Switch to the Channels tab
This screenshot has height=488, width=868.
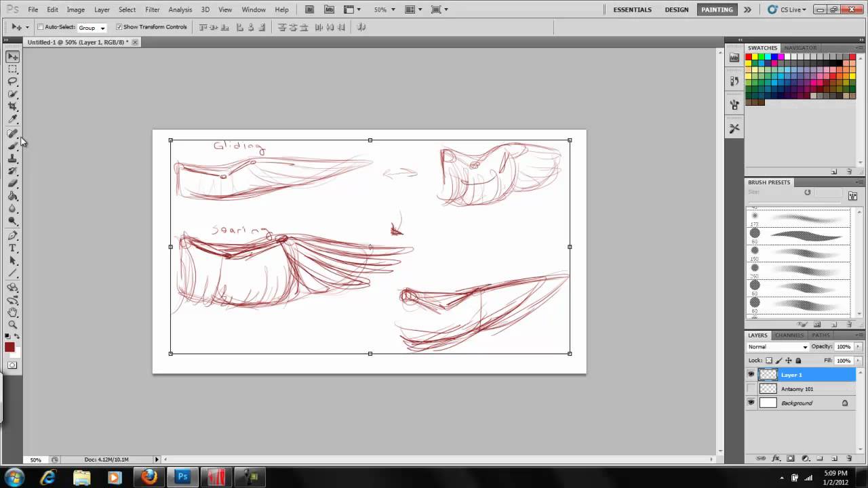click(789, 335)
